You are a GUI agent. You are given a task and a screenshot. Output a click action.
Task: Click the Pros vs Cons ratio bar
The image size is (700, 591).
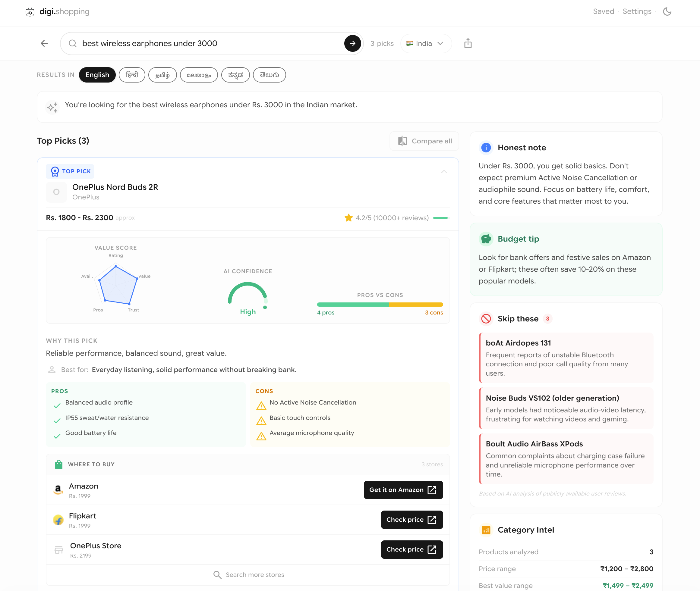pos(380,305)
